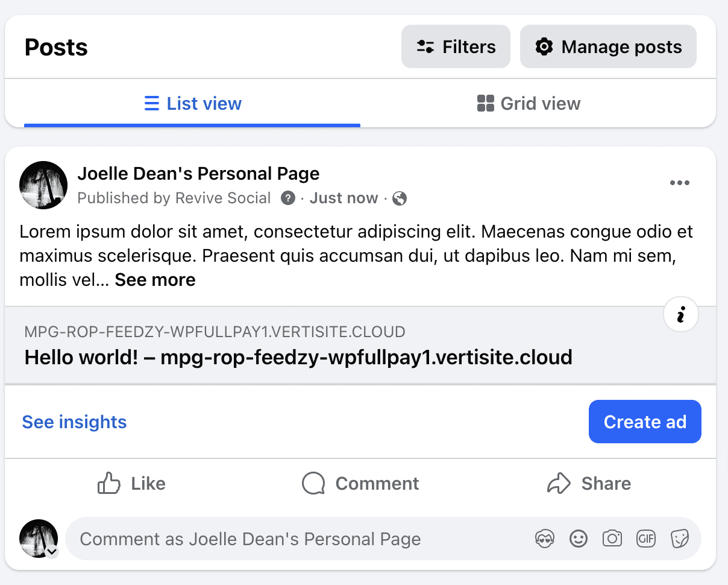Viewport: 728px width, 585px height.
Task: Insert an emoji into the comment
Action: click(x=579, y=539)
